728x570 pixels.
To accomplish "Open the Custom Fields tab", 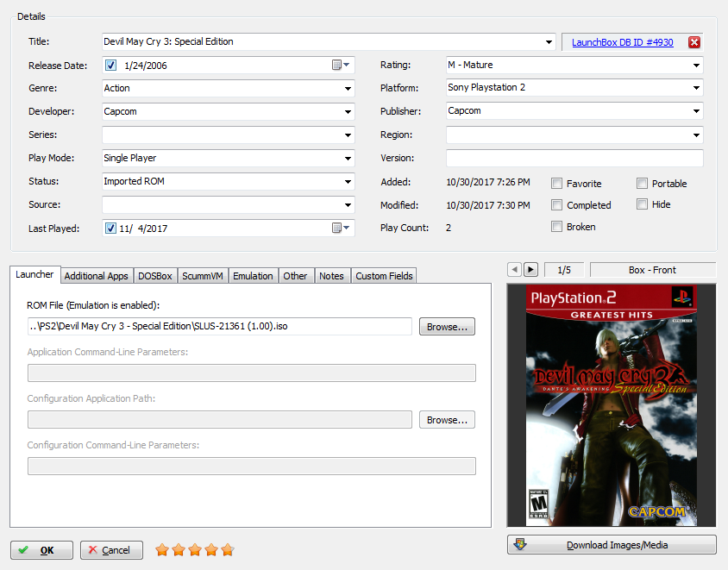I will pos(384,276).
